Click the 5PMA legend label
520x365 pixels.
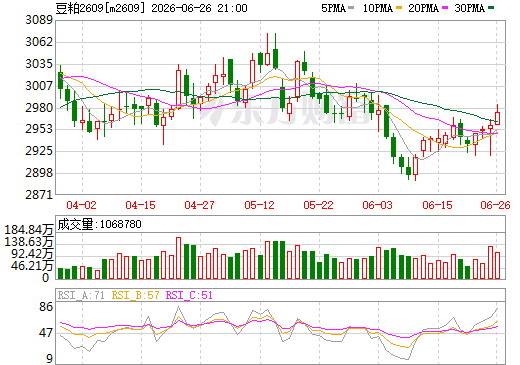[333, 8]
